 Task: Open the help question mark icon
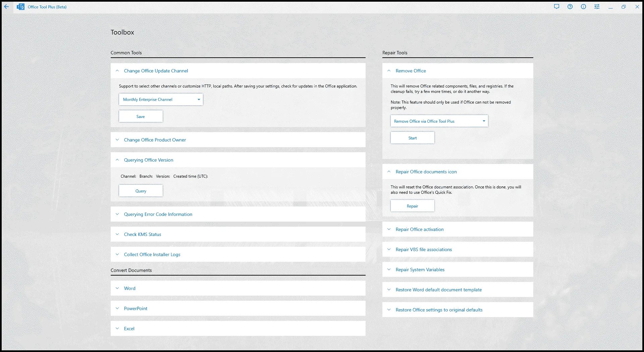point(570,7)
